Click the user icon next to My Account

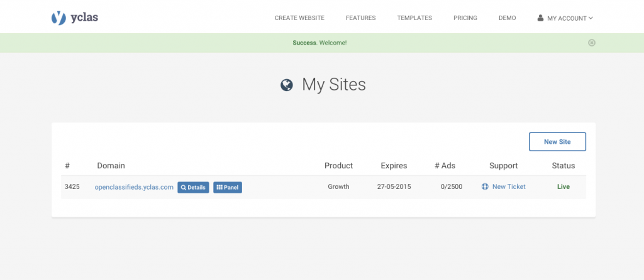(540, 18)
